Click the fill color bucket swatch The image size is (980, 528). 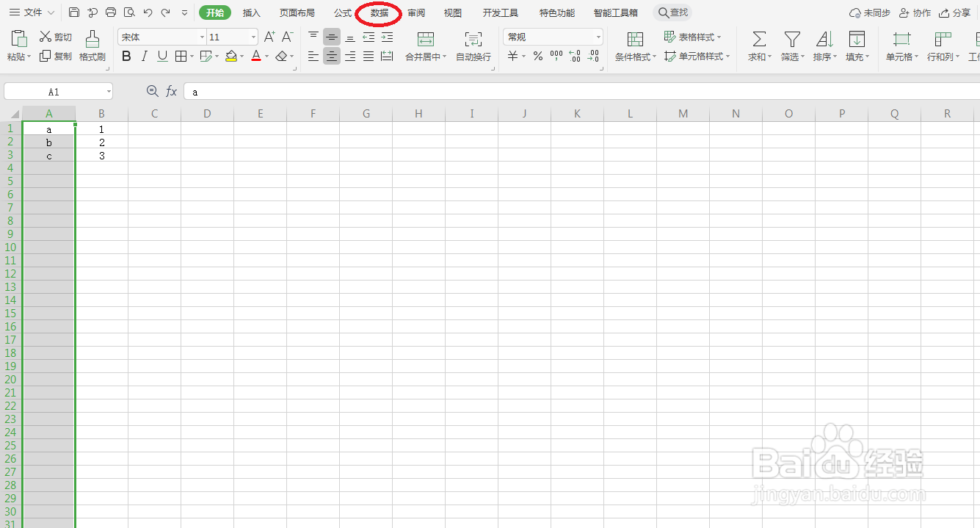click(x=231, y=57)
